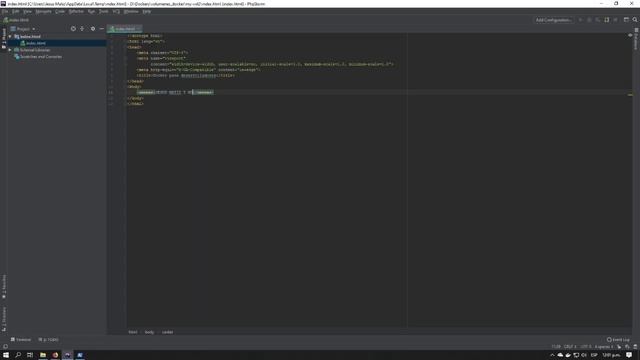
Task: Open the Refactor menu
Action: pos(76,11)
